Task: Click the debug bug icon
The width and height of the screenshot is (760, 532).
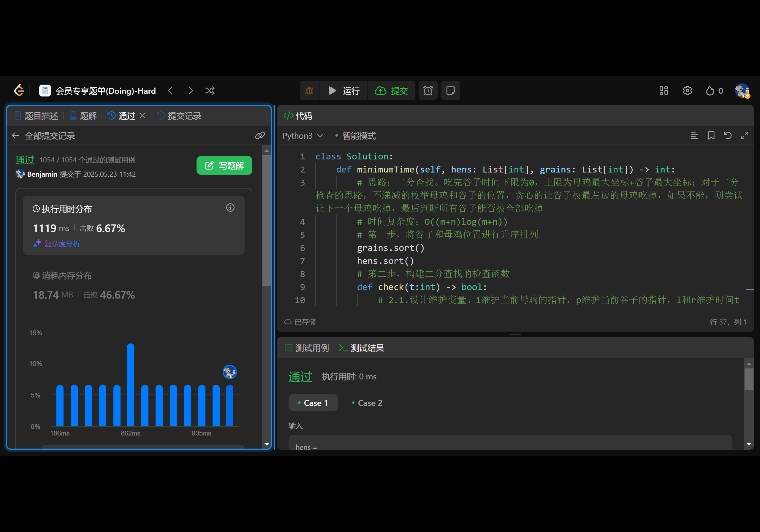Action: (x=309, y=90)
